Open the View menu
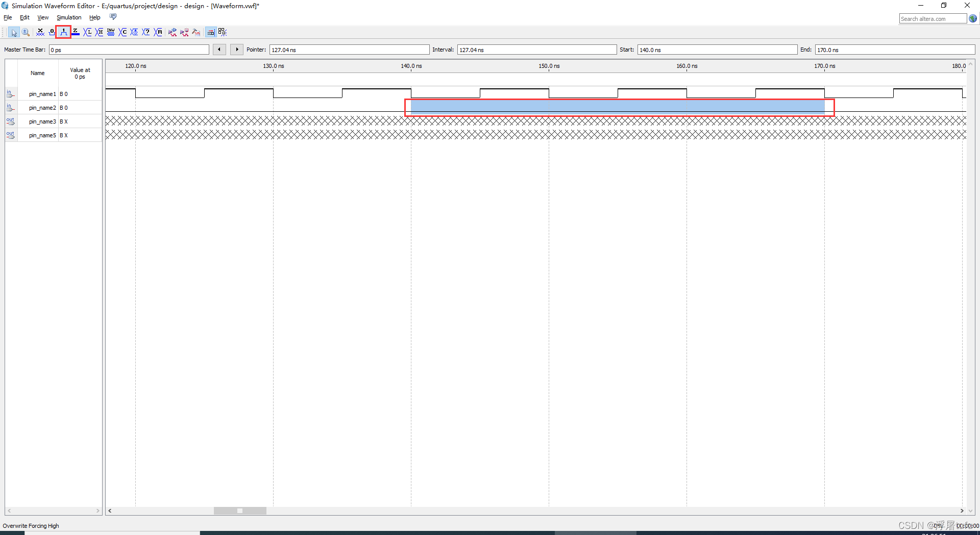 tap(43, 17)
